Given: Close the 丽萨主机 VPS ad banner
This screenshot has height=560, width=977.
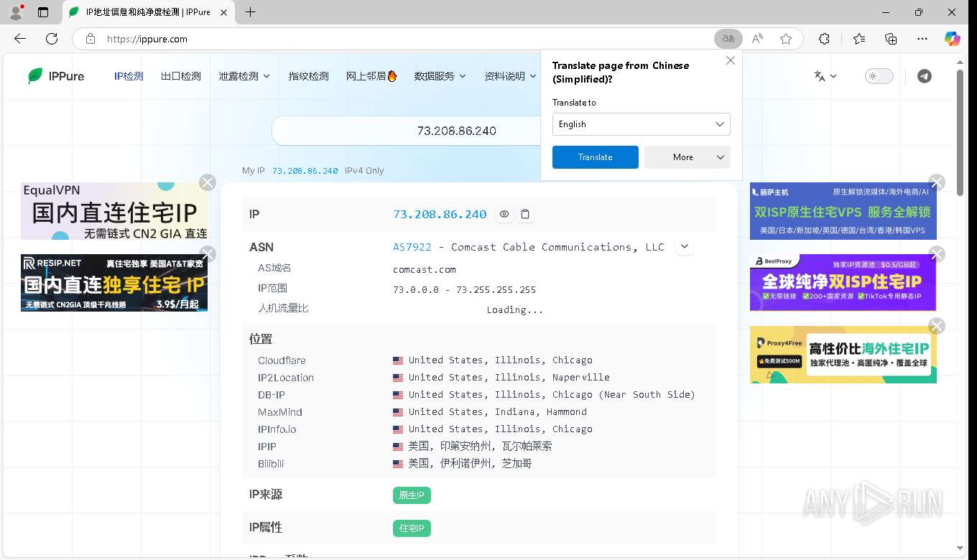Looking at the screenshot, I should pyautogui.click(x=937, y=182).
